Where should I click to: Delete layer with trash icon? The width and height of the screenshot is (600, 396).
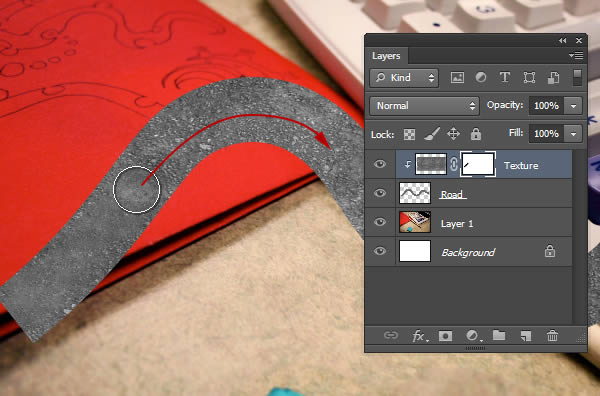(x=552, y=336)
